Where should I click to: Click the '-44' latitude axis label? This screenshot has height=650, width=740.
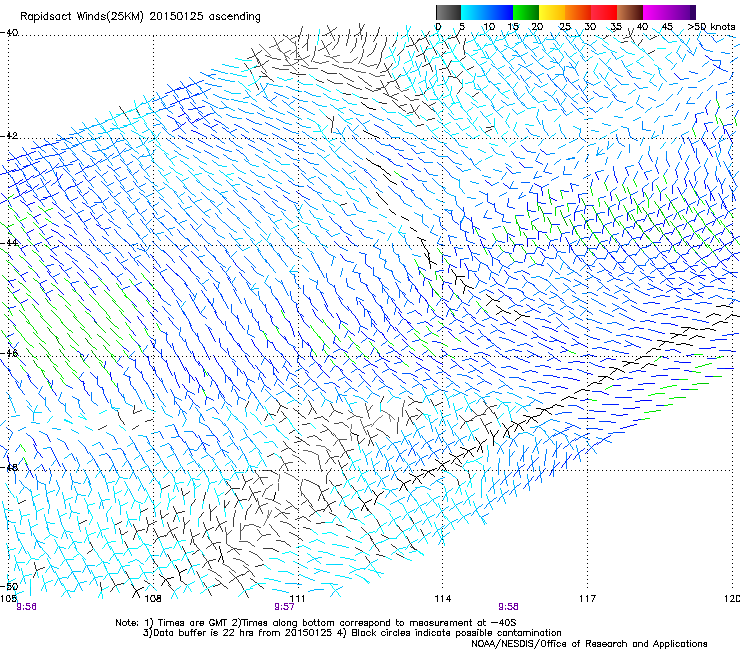point(9,243)
